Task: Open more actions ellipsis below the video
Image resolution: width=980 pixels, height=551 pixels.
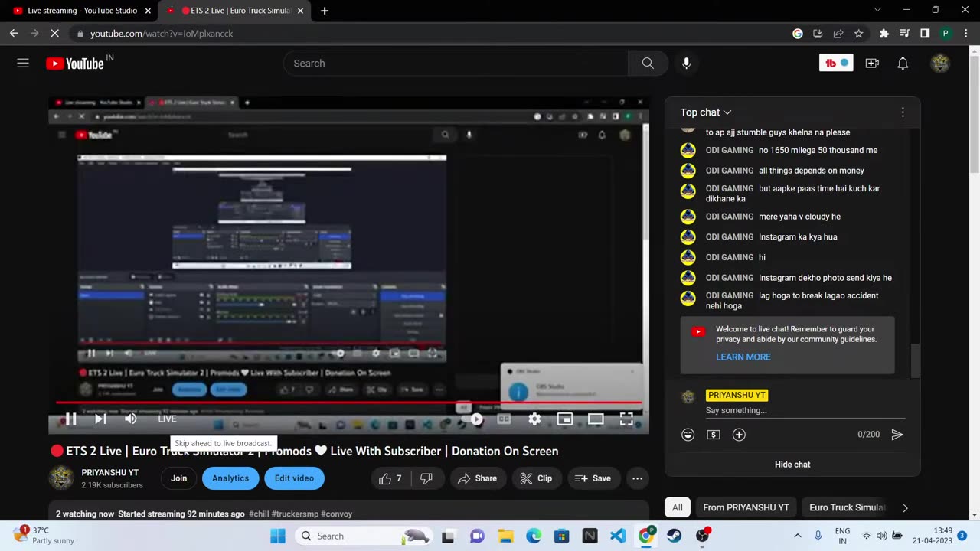Action: pyautogui.click(x=637, y=478)
